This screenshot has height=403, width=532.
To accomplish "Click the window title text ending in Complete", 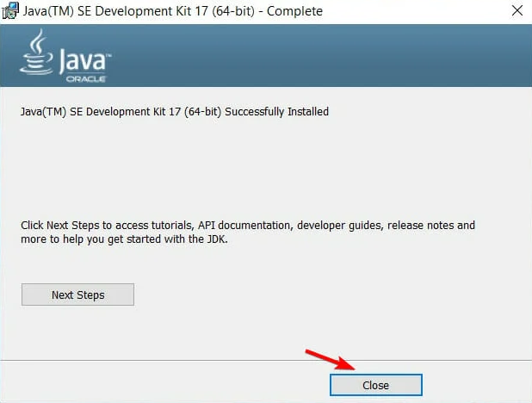I will pos(172,11).
